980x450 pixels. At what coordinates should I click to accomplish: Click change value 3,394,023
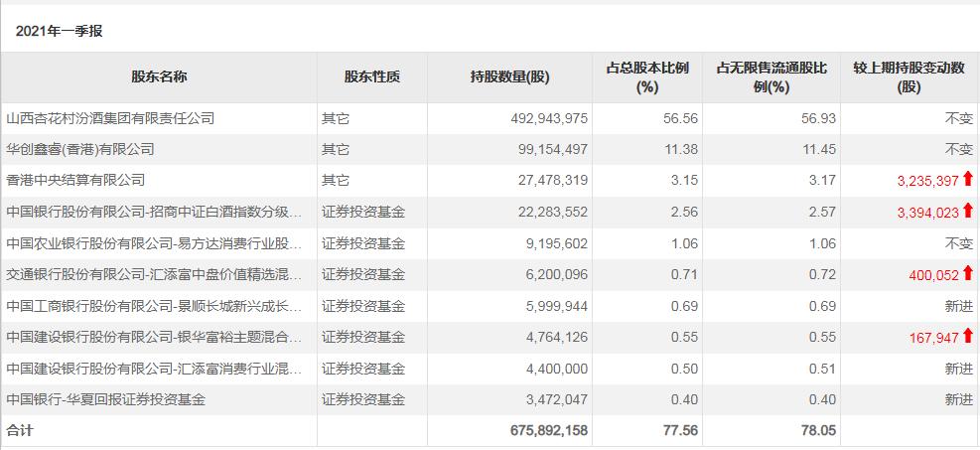[x=928, y=213]
